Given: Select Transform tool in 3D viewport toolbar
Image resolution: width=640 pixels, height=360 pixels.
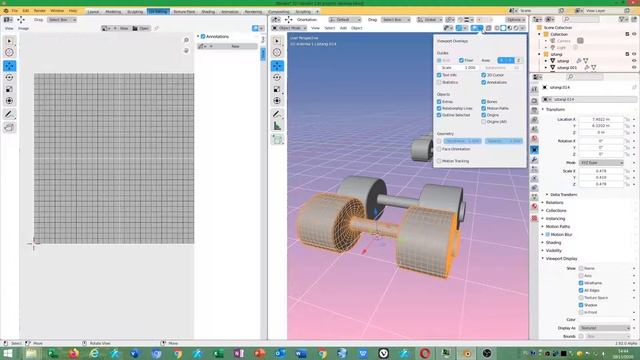Looking at the screenshot, I should [277, 101].
